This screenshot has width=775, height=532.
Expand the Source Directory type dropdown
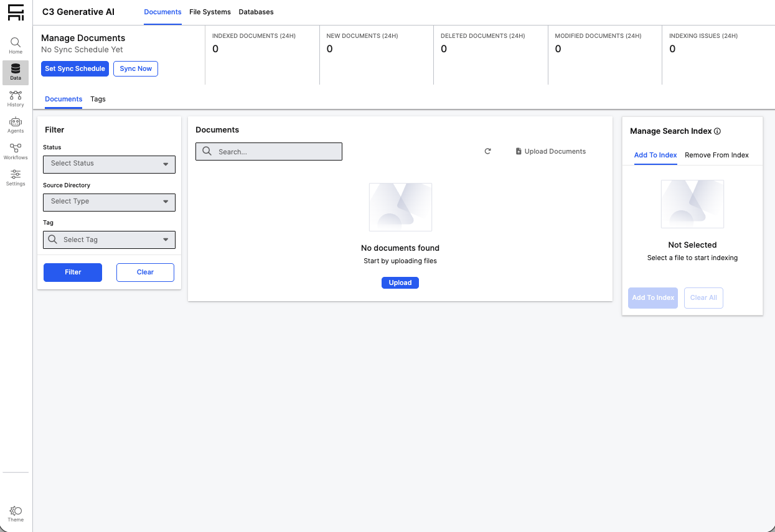tap(109, 202)
